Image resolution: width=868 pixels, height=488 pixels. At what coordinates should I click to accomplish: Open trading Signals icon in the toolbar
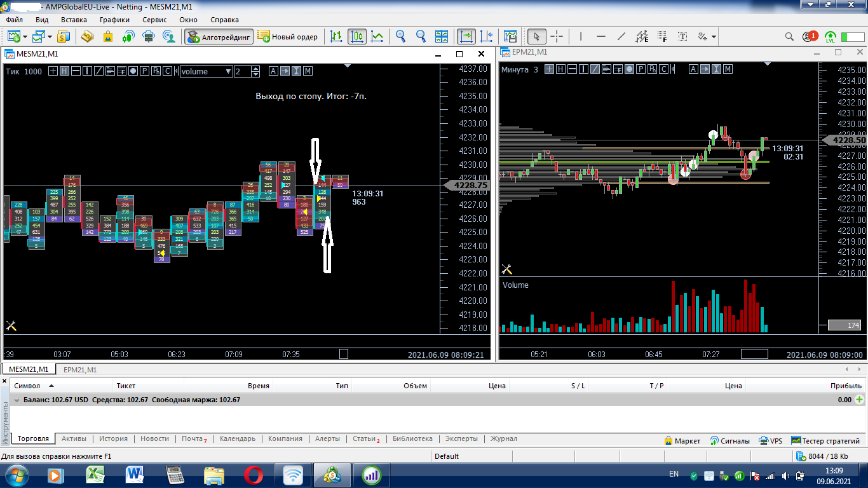128,36
